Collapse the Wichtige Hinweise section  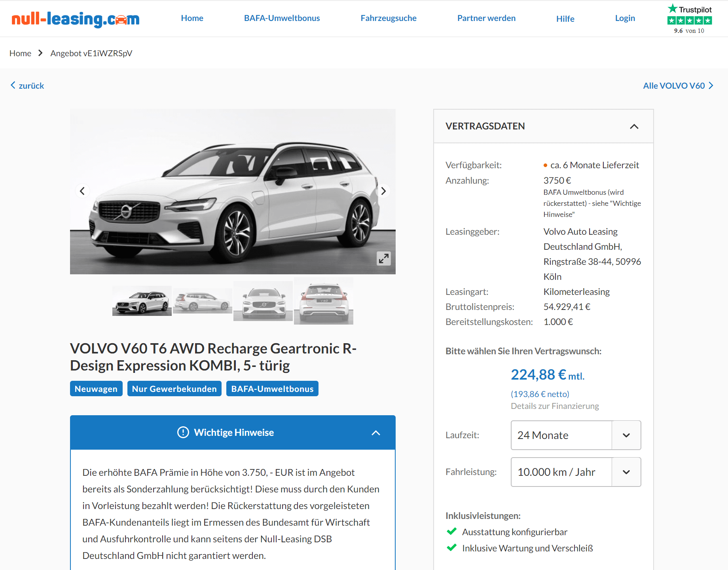376,433
